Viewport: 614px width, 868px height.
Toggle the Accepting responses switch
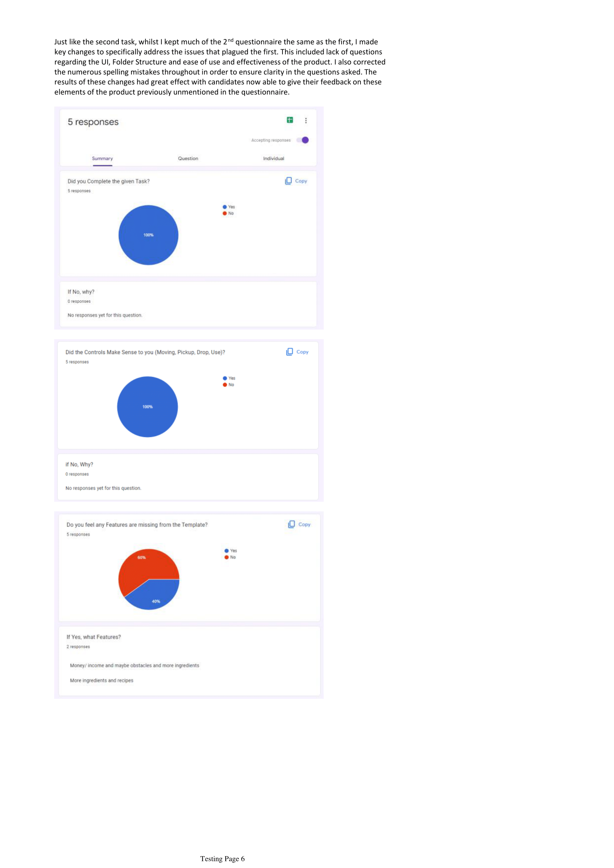click(x=303, y=140)
